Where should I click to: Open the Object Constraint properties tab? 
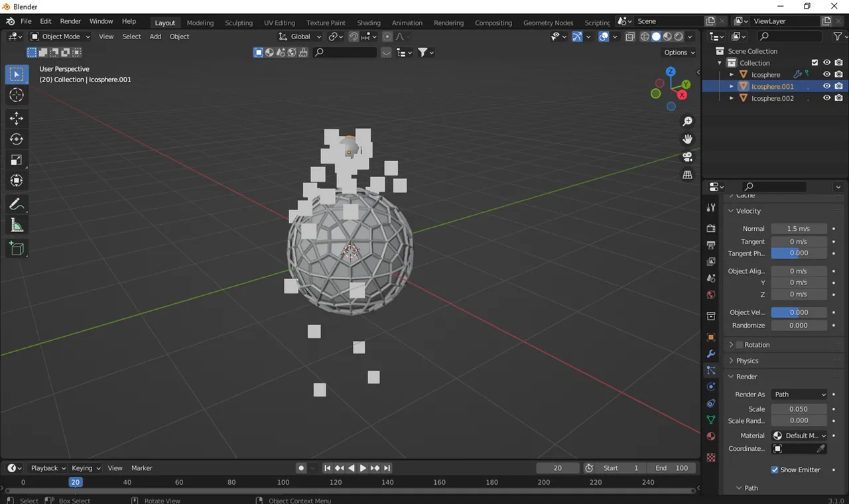tap(711, 403)
